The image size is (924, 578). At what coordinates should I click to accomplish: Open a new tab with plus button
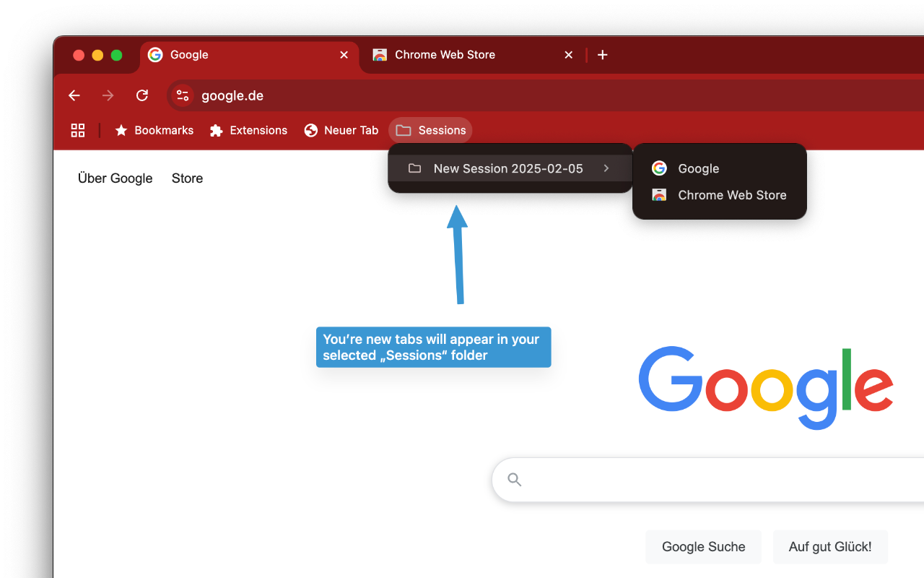(x=603, y=55)
